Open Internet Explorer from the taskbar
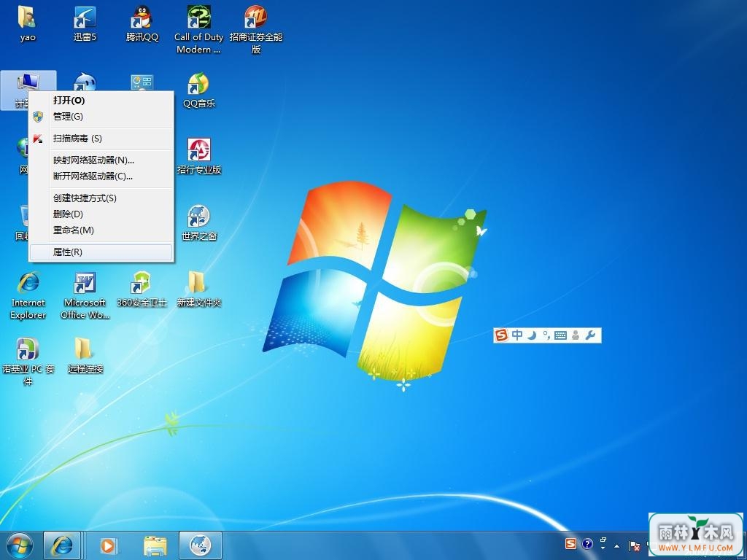This screenshot has height=560, width=747. (x=62, y=545)
